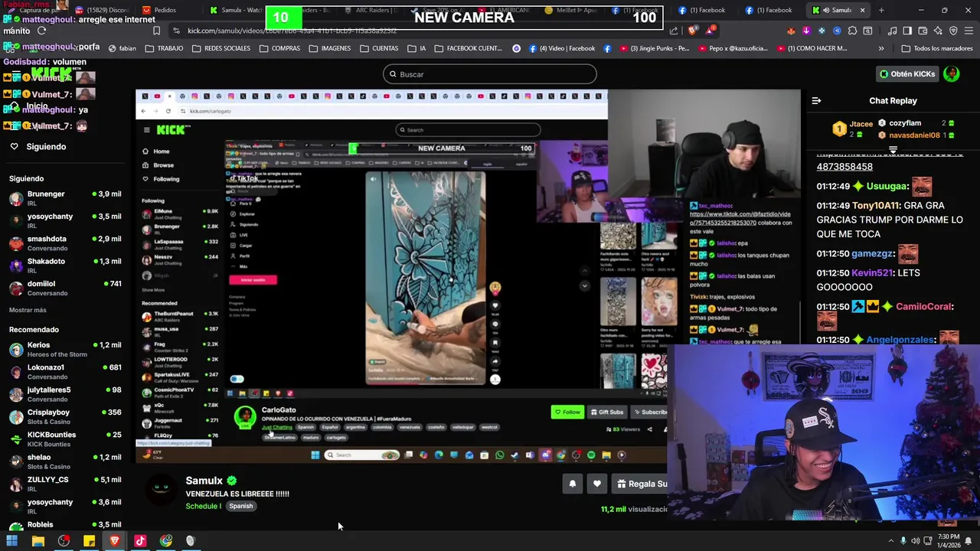Open Chrome from the taskbar
This screenshot has height=551, width=980.
tap(166, 541)
